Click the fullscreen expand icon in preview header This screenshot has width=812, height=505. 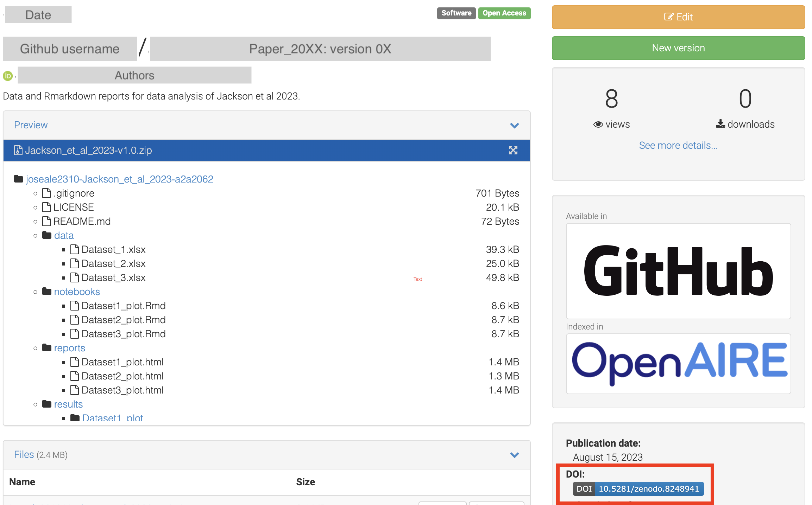[513, 151]
